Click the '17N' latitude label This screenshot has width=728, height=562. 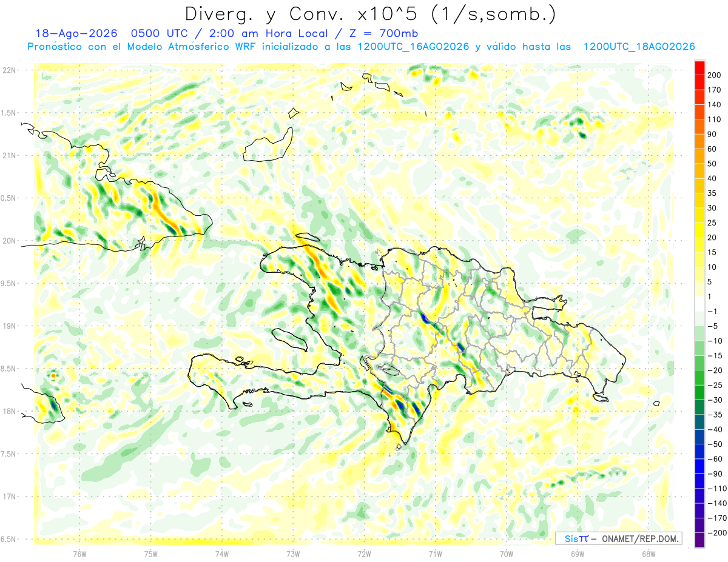pyautogui.click(x=9, y=497)
